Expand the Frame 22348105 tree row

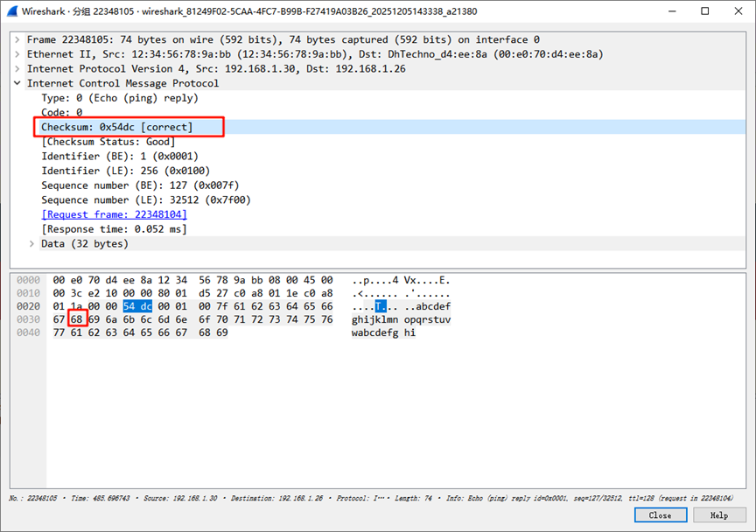17,39
